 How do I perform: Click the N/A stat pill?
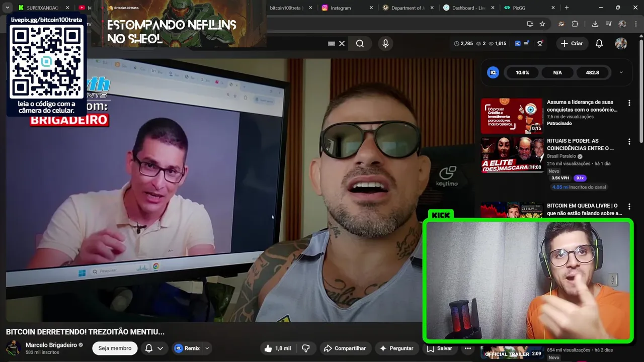(557, 72)
